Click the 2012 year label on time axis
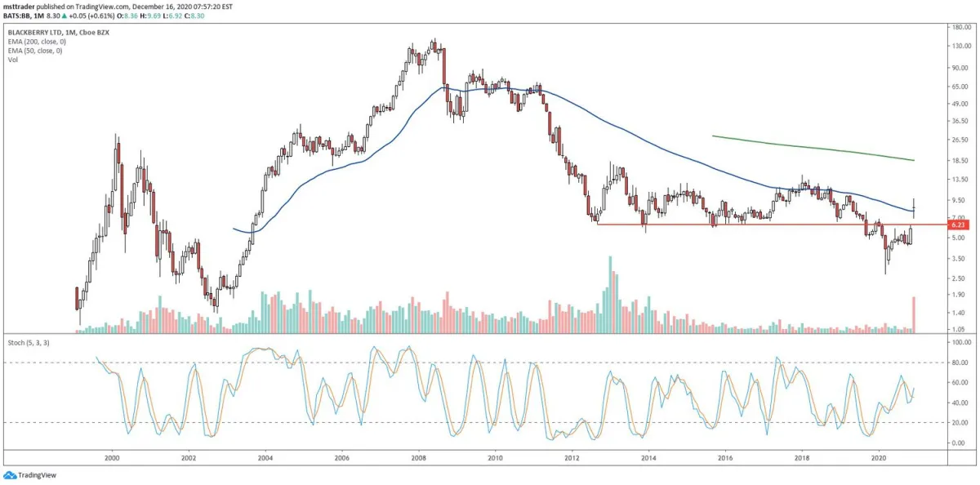The image size is (980, 485). click(572, 460)
